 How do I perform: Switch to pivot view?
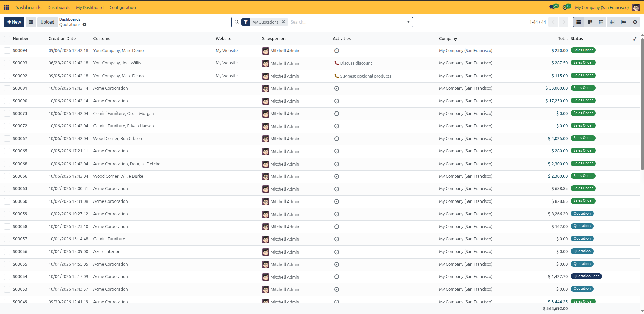(x=612, y=22)
